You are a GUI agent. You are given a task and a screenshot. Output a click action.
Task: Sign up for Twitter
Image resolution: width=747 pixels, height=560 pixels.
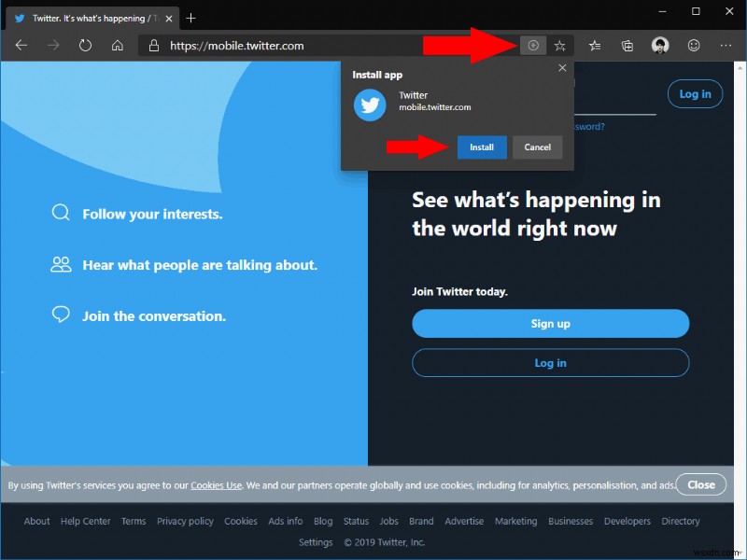coord(550,323)
